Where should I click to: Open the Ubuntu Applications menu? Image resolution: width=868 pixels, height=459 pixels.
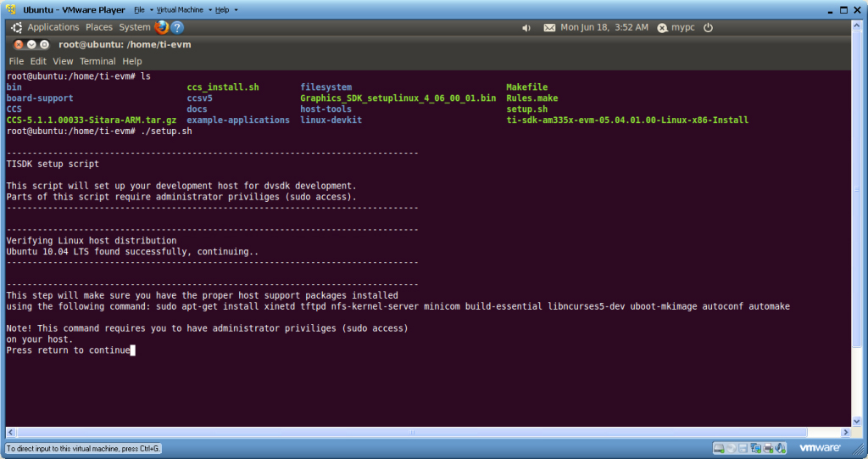coord(53,27)
